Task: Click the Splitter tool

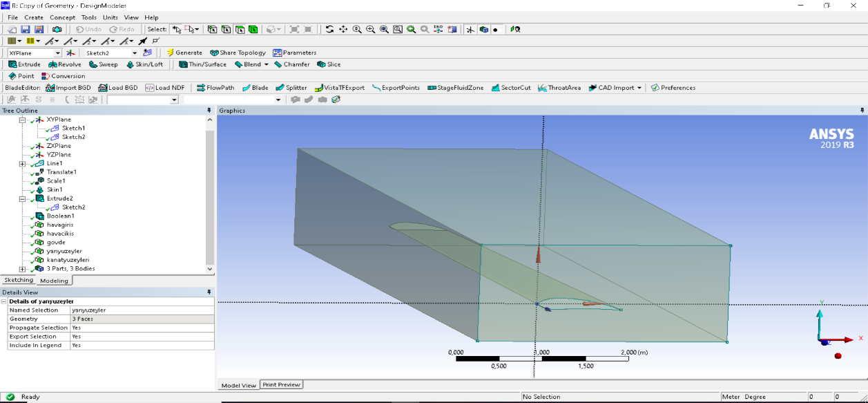Action: click(291, 88)
